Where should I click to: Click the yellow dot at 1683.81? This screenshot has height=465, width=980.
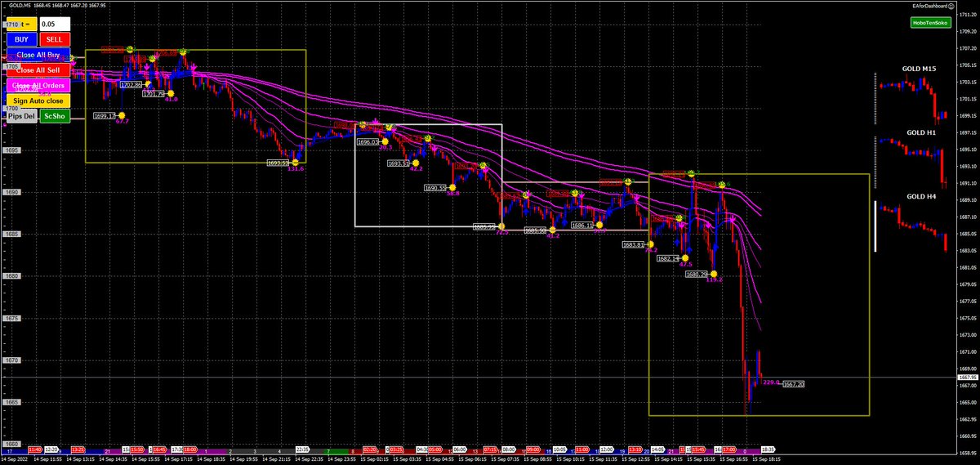[x=650, y=244]
